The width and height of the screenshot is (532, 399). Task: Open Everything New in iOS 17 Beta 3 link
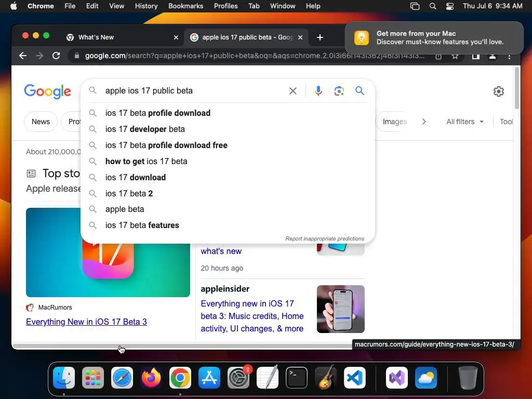click(86, 322)
